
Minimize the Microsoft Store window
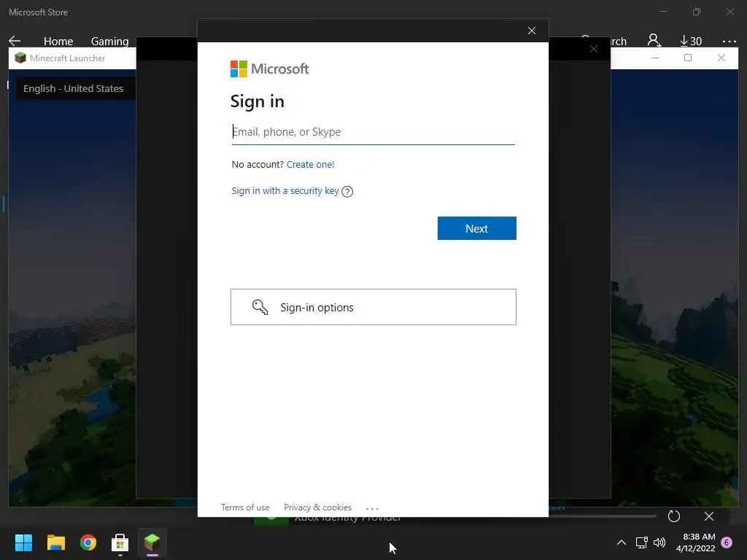pos(663,12)
